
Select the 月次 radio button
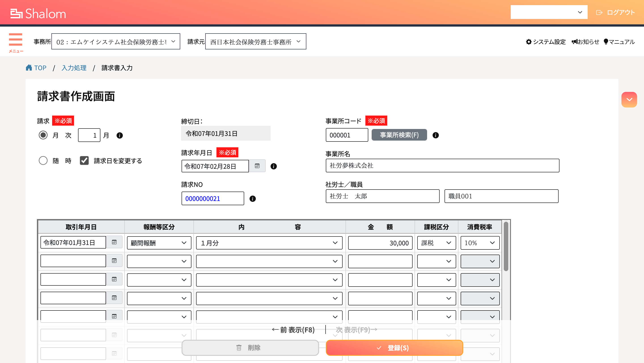(x=43, y=135)
